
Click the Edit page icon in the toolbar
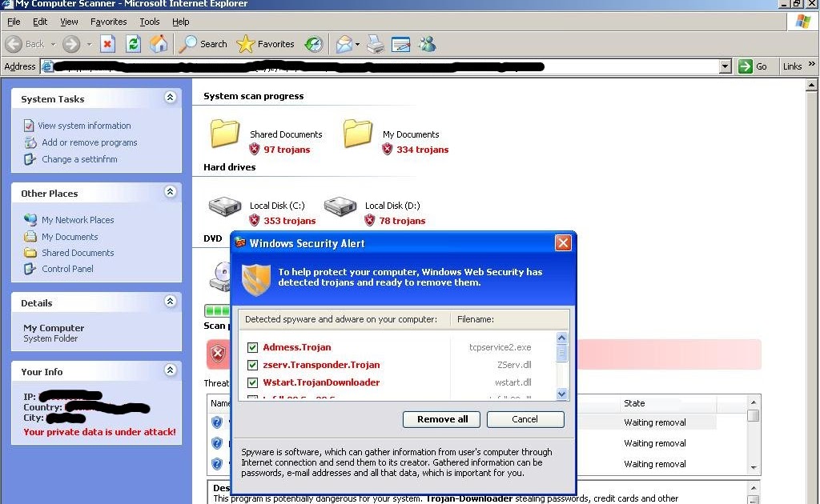coord(400,44)
